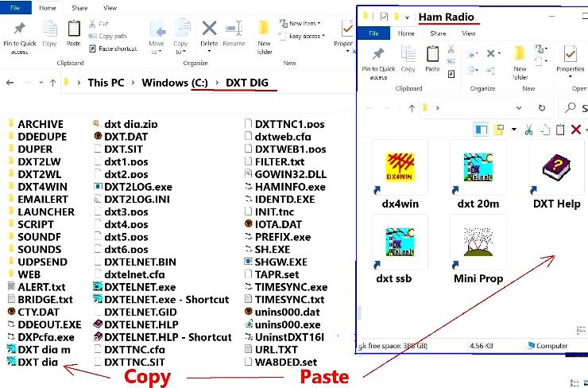Viewport: 588px width, 388px height.
Task: Select the IOTA.DAT file
Action: [273, 224]
